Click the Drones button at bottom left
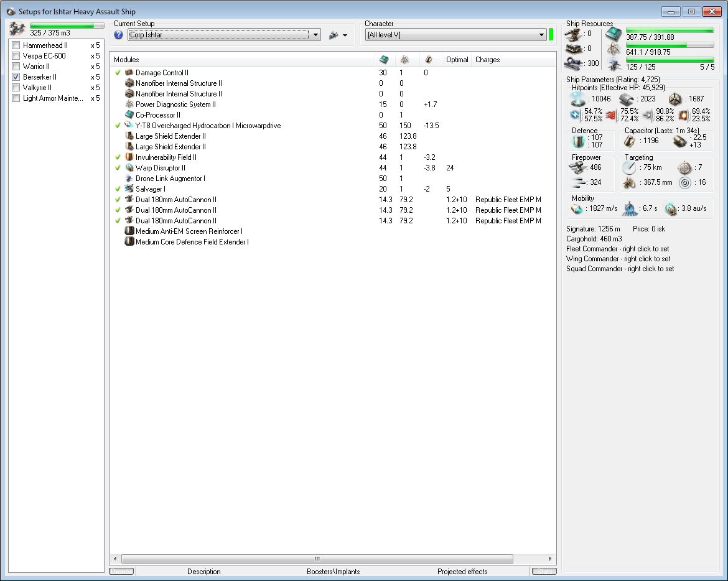The width and height of the screenshot is (728, 581). (121, 572)
